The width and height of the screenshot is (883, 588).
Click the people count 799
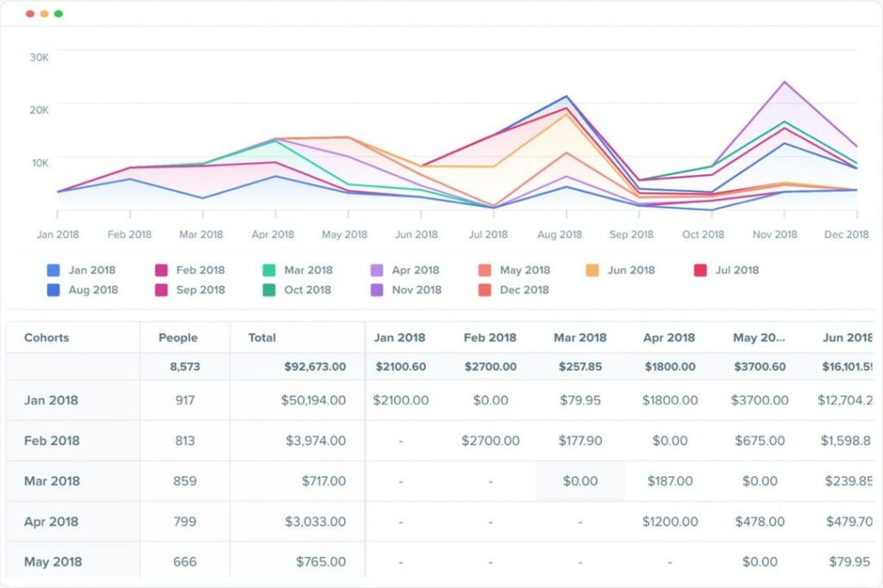click(x=185, y=522)
